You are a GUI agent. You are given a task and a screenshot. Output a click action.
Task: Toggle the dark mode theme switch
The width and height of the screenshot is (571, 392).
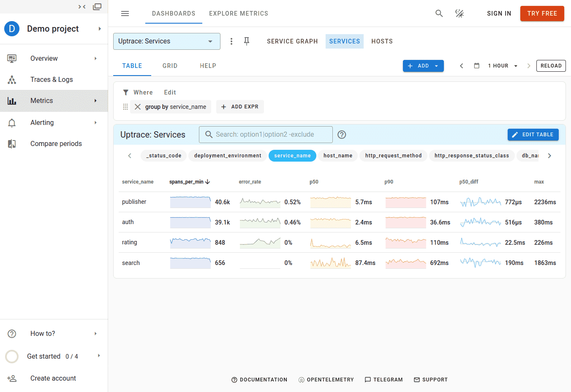click(x=460, y=13)
